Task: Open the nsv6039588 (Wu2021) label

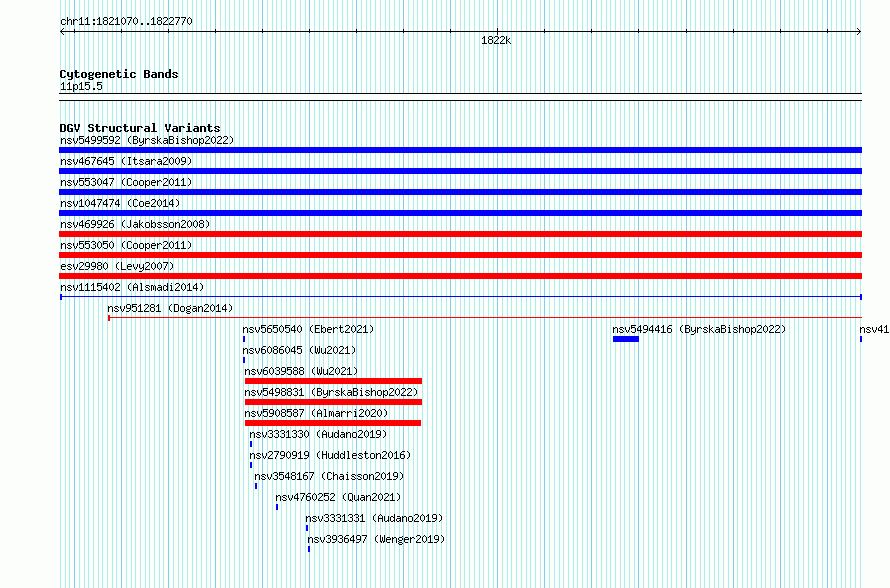Action: 301,371
